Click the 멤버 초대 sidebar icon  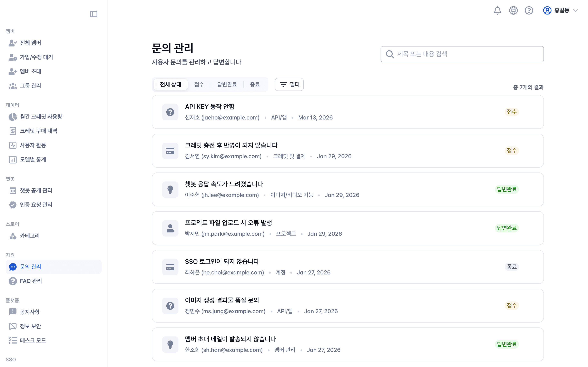tap(12, 71)
